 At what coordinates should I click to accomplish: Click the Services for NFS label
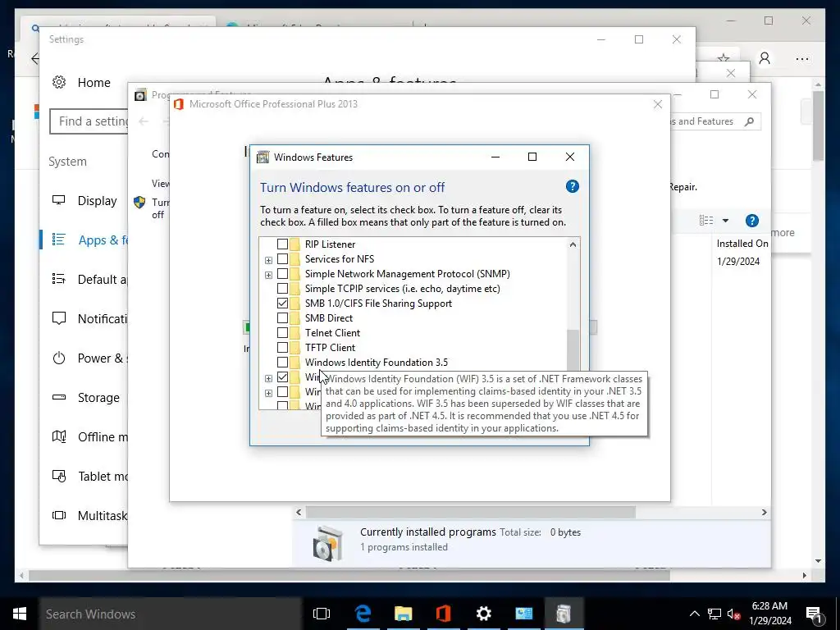click(340, 259)
